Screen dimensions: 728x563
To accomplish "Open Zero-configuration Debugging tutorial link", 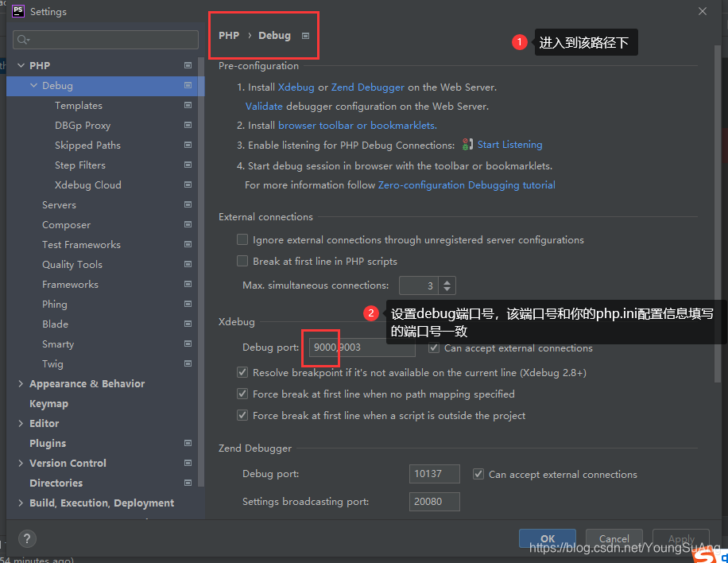I will [467, 184].
